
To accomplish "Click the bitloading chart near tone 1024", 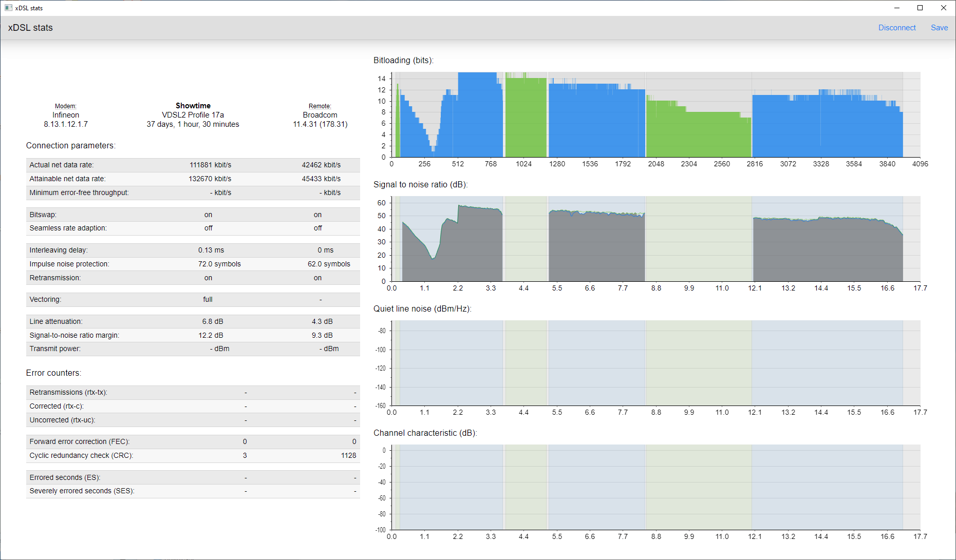I will tap(524, 118).
